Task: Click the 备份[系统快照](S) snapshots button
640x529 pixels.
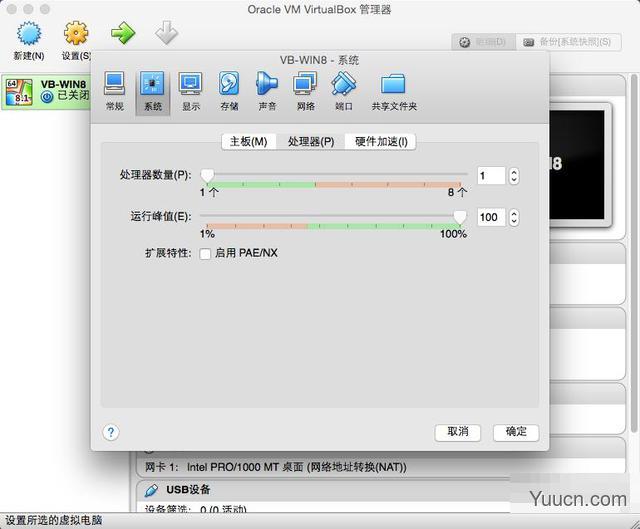Action: pyautogui.click(x=569, y=42)
